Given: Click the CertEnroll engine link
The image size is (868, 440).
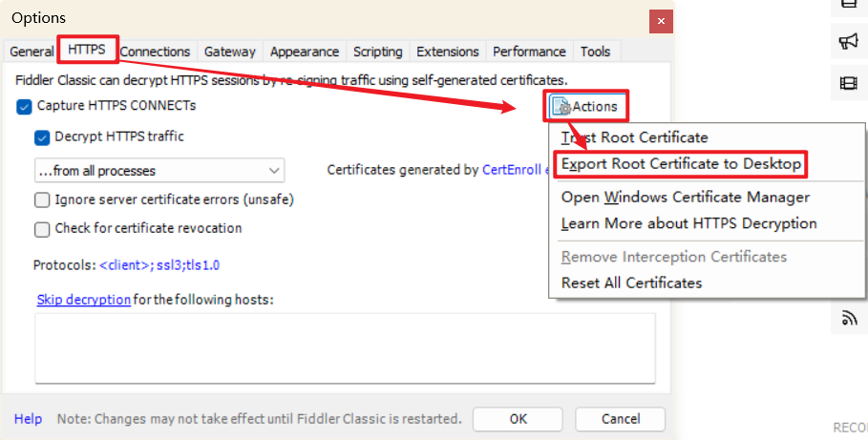Looking at the screenshot, I should pyautogui.click(x=516, y=170).
